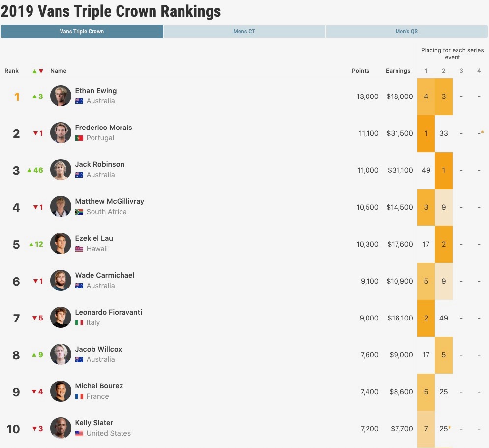
Task: Click the United States flag icon
Action: (x=79, y=434)
